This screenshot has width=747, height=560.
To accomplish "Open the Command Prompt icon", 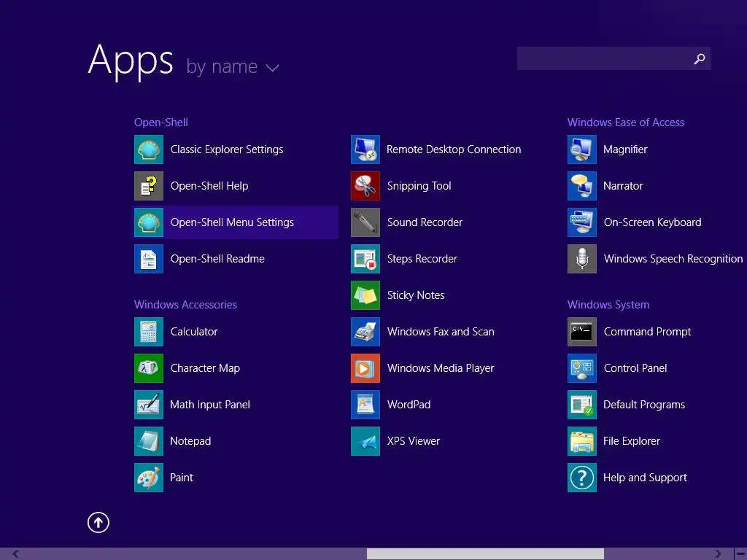I will [x=582, y=332].
